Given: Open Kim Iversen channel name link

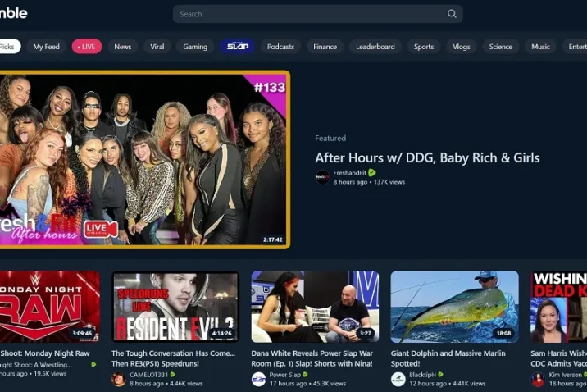Looking at the screenshot, I should [x=566, y=375].
